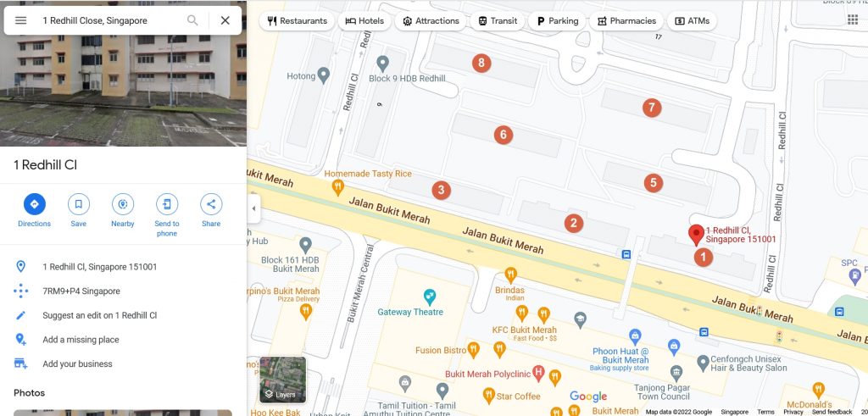Click the search magnifier icon
This screenshot has width=868, height=416.
pos(192,20)
